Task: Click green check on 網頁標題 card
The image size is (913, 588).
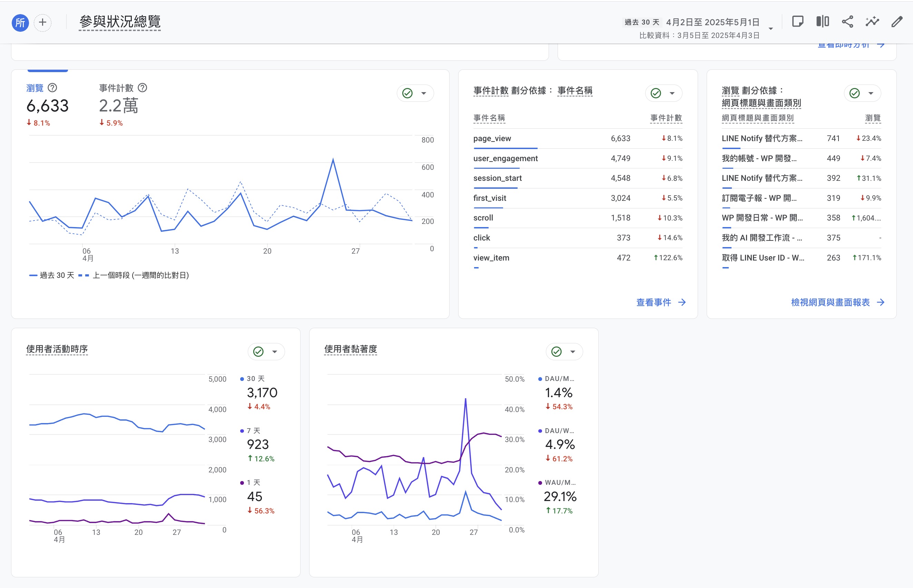Action: coord(855,93)
